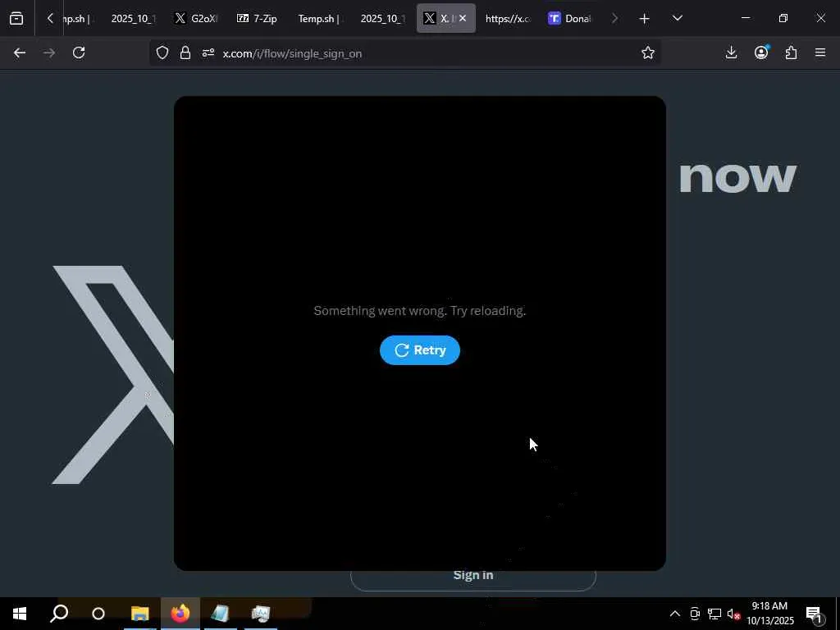
Task: Select Firefox in the taskbar
Action: pos(180,614)
